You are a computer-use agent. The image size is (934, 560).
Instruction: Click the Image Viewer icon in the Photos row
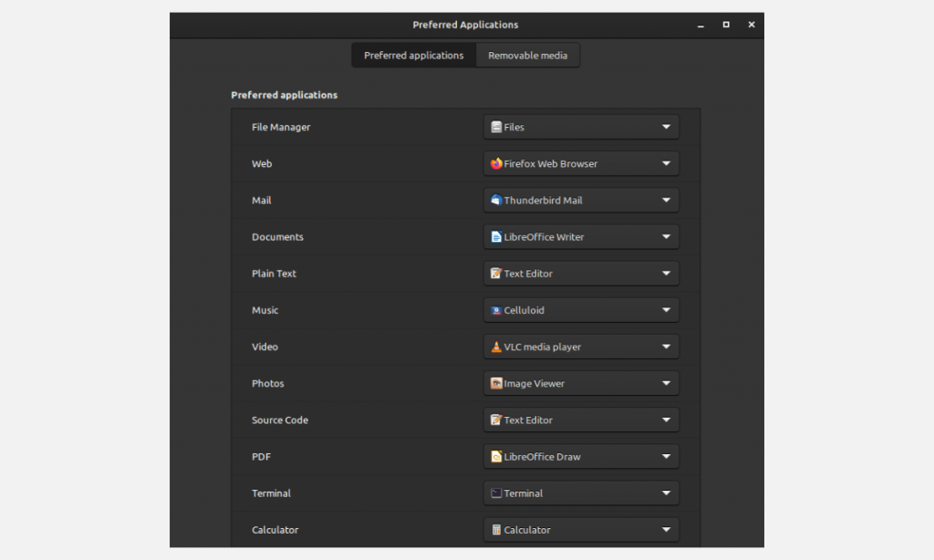(x=496, y=383)
